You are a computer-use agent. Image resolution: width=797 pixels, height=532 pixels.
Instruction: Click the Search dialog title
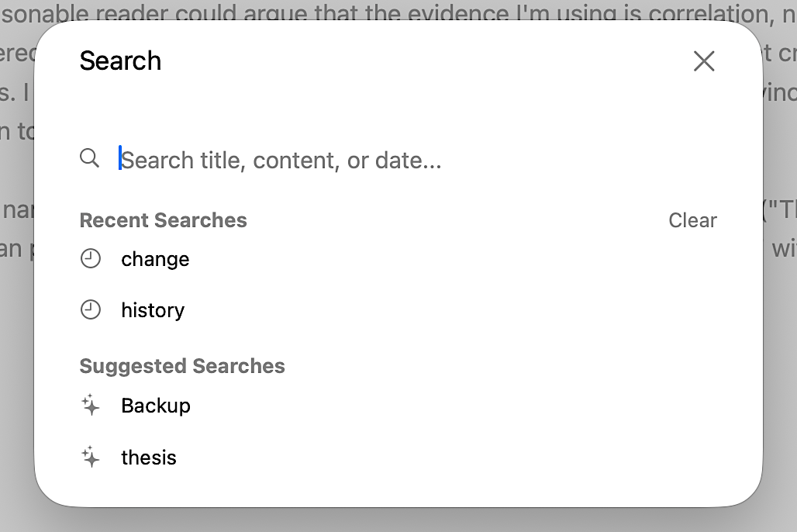click(x=120, y=60)
